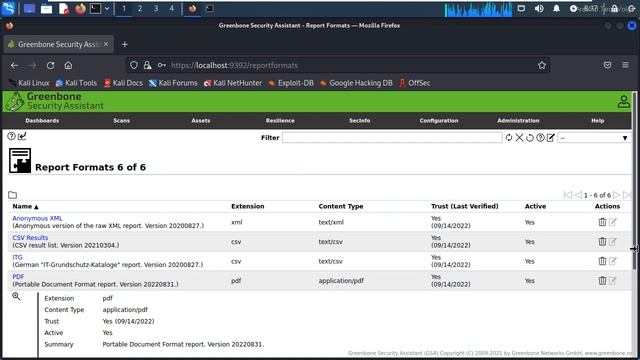
Task: Open the SecInfo menu
Action: [360, 120]
